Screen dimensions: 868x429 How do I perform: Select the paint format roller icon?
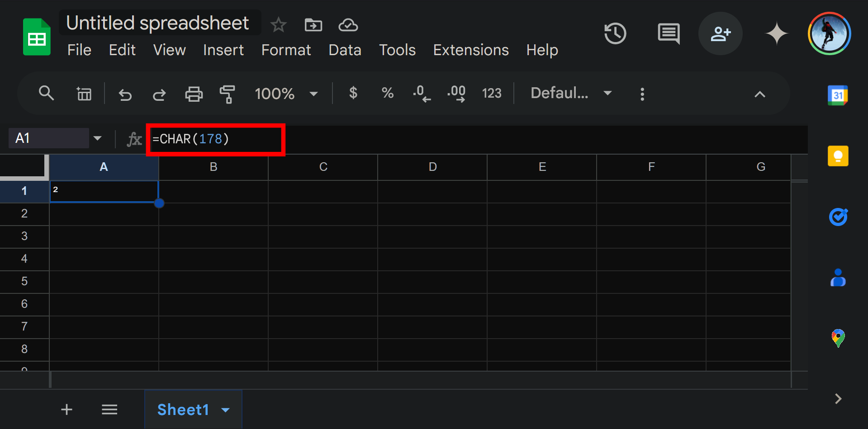tap(228, 94)
